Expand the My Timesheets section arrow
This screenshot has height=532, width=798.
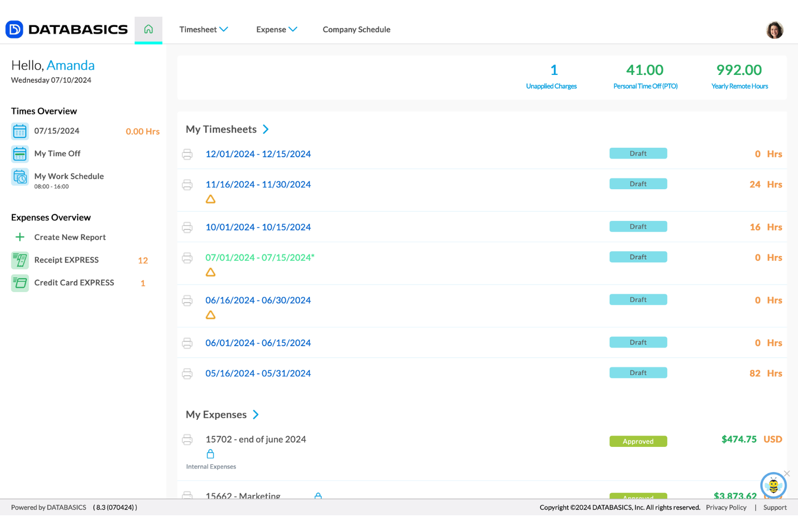tap(265, 129)
